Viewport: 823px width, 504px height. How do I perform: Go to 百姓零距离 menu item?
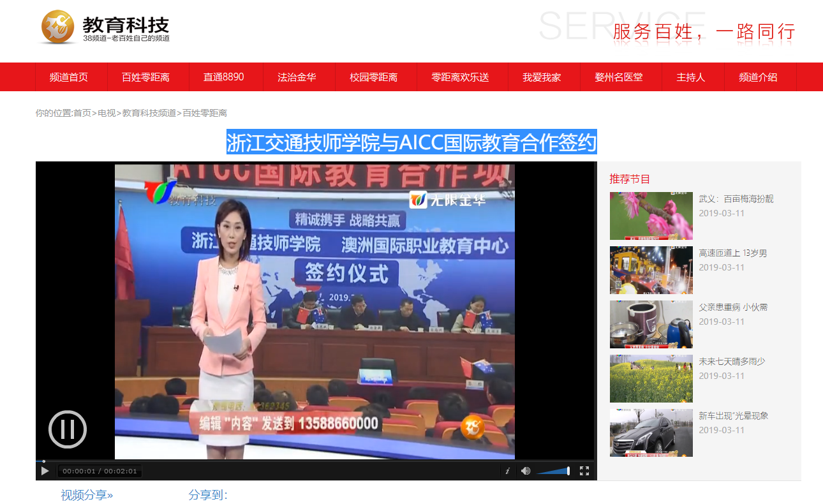tap(145, 77)
